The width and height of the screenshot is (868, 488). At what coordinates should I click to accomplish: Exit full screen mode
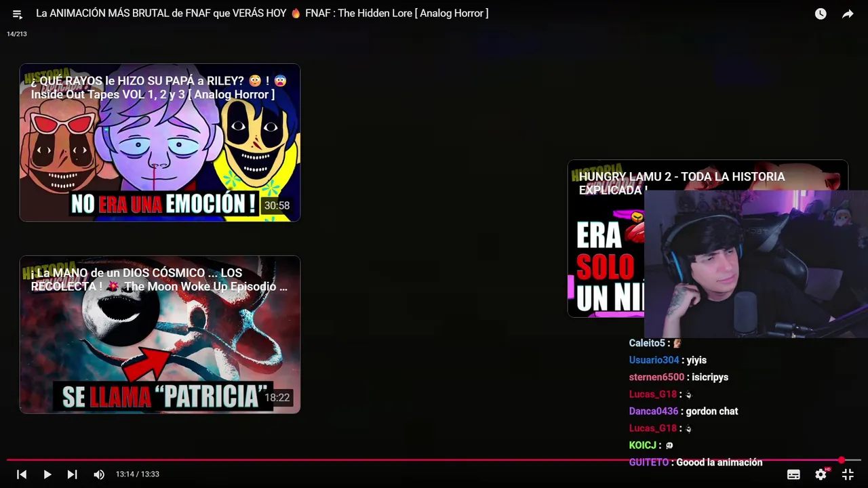[848, 474]
